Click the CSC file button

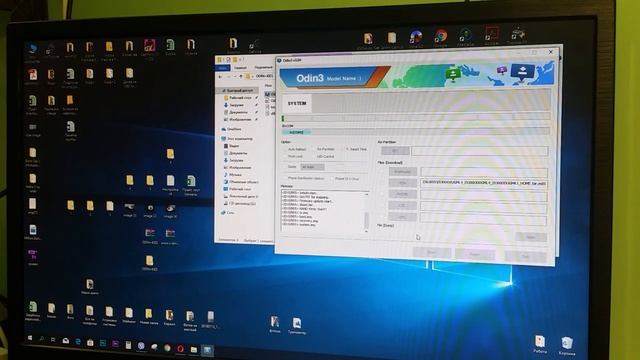coord(402,205)
